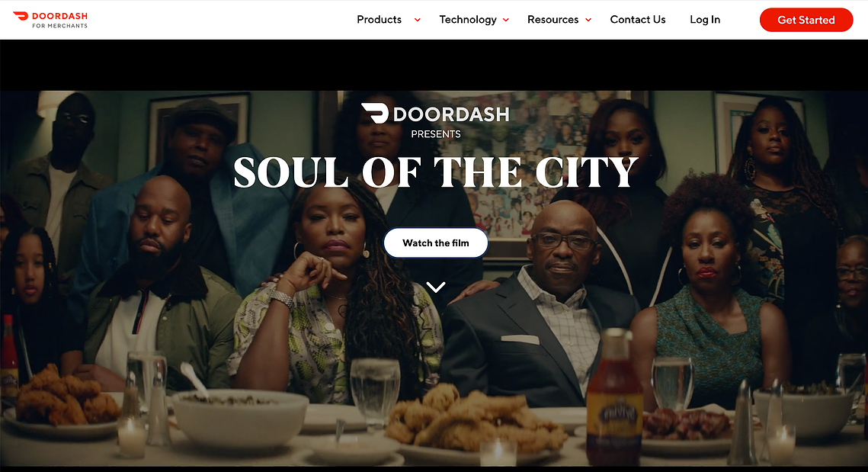This screenshot has height=472, width=868.
Task: Go to Contact Us page
Action: click(x=638, y=20)
